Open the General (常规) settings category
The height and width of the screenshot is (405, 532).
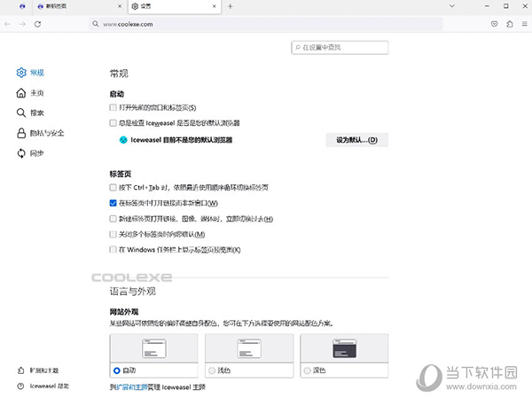30,73
